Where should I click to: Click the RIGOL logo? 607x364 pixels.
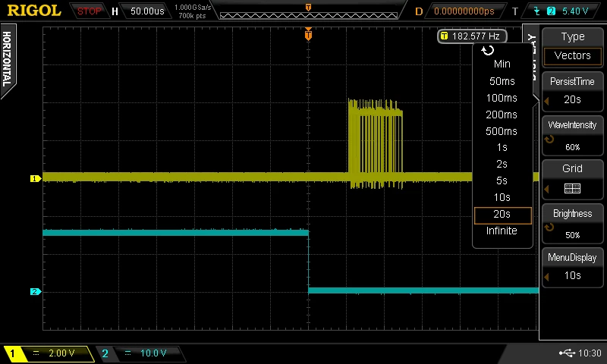tap(34, 11)
